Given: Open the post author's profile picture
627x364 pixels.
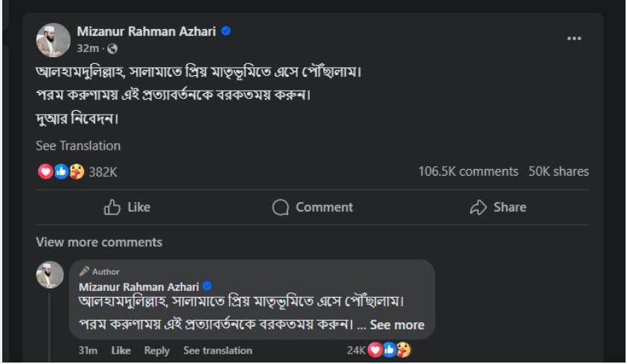Looking at the screenshot, I should (53, 39).
